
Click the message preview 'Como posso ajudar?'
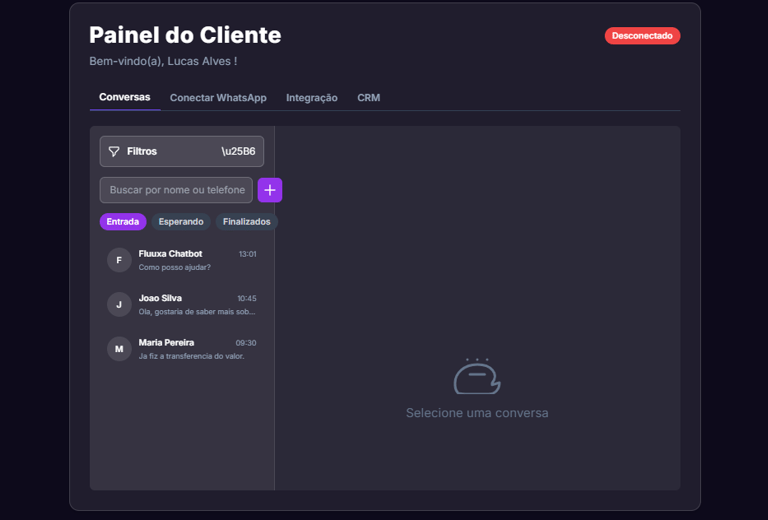pos(174,267)
